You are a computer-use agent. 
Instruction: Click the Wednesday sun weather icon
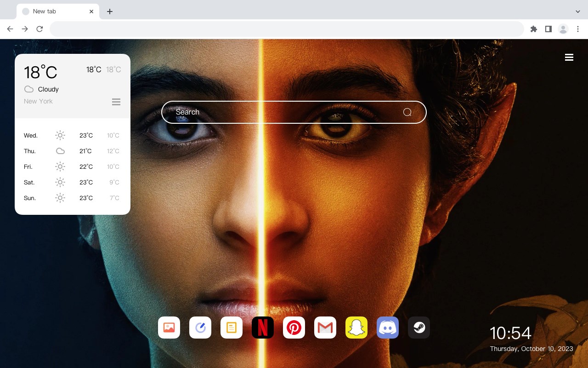(60, 135)
